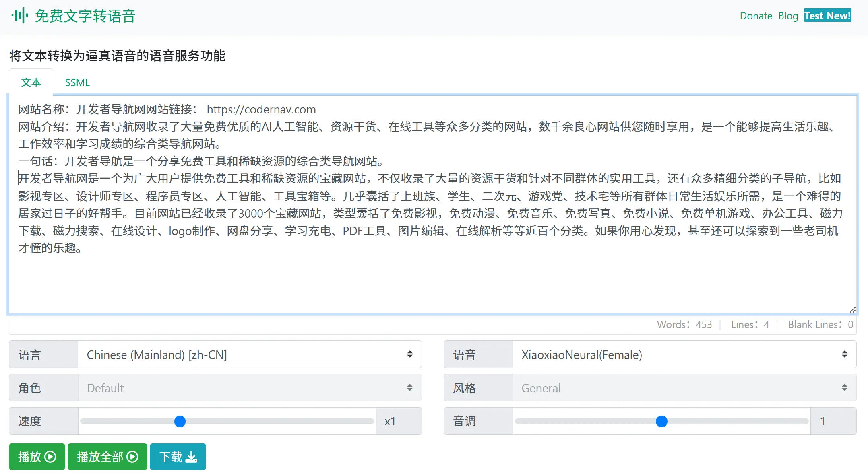Click the sound wave logo icon
The image size is (868, 476).
[19, 16]
